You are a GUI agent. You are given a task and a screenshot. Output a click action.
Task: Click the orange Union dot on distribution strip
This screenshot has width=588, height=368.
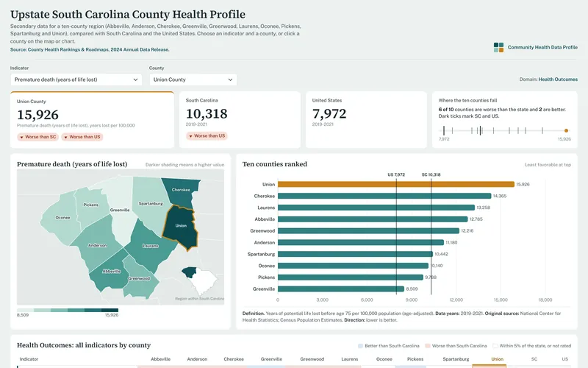click(566, 131)
